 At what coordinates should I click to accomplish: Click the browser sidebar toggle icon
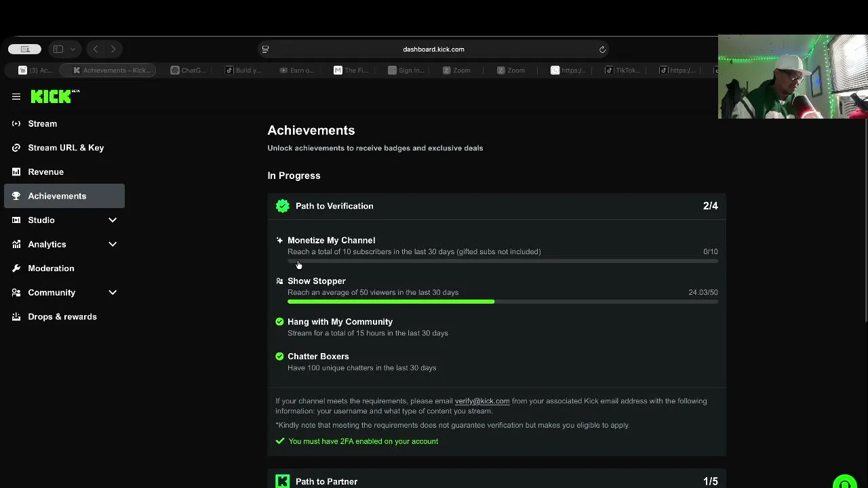(x=58, y=49)
